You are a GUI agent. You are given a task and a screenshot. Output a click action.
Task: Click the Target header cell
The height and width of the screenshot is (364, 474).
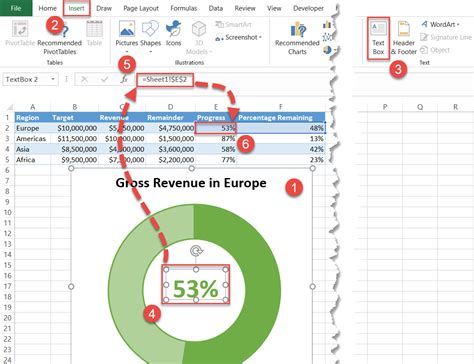click(x=74, y=117)
